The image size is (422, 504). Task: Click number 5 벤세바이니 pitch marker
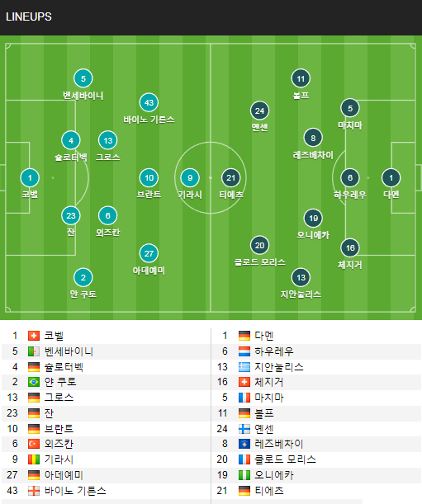[x=83, y=78]
